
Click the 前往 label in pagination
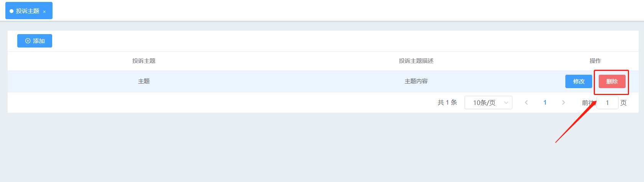click(588, 102)
